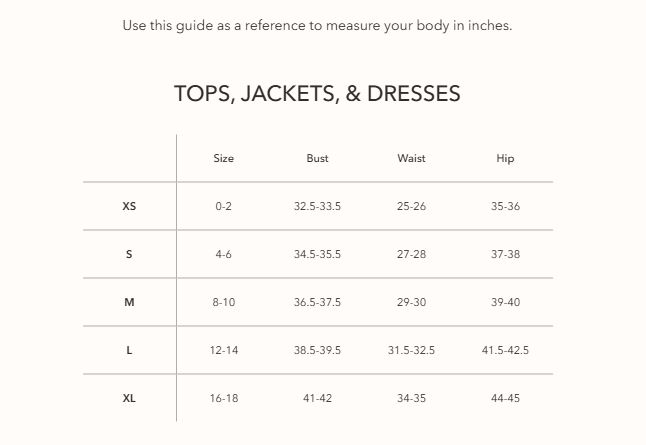
Task: Click the Waist column header
Action: click(411, 158)
